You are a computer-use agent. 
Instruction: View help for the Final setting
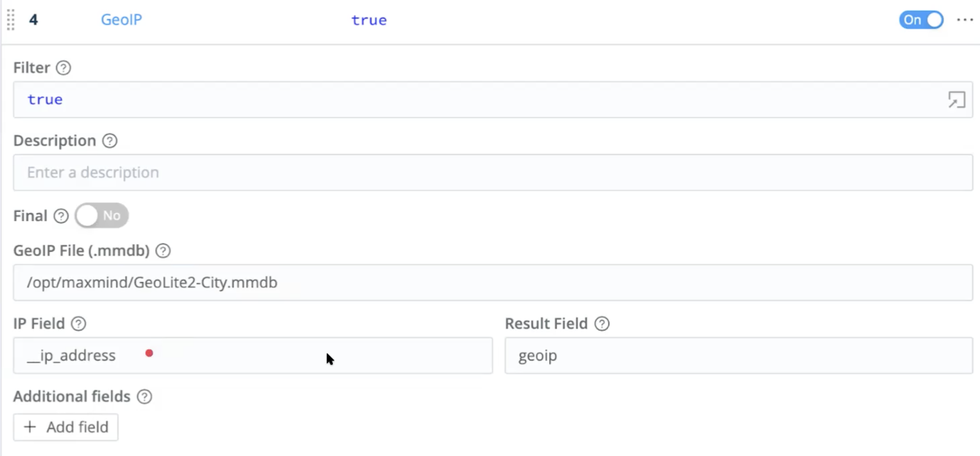coord(61,216)
